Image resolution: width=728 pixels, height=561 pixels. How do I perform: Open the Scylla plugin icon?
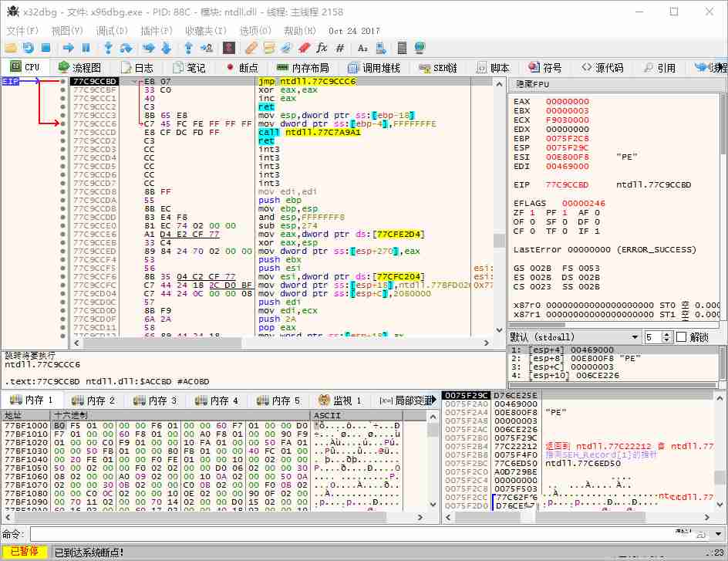[229, 48]
